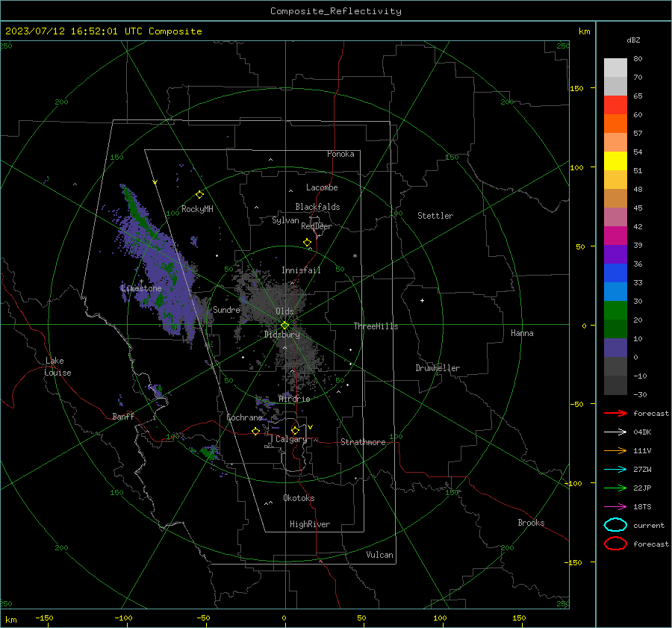Select the bright green 20–30 dBZ swatch

pyautogui.click(x=615, y=311)
